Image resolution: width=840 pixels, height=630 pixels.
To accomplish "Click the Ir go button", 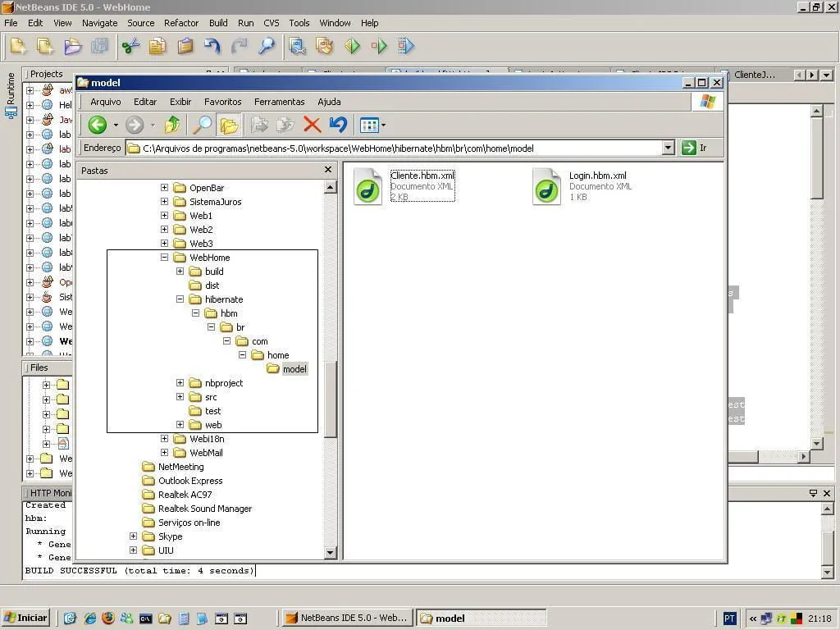I will (694, 148).
